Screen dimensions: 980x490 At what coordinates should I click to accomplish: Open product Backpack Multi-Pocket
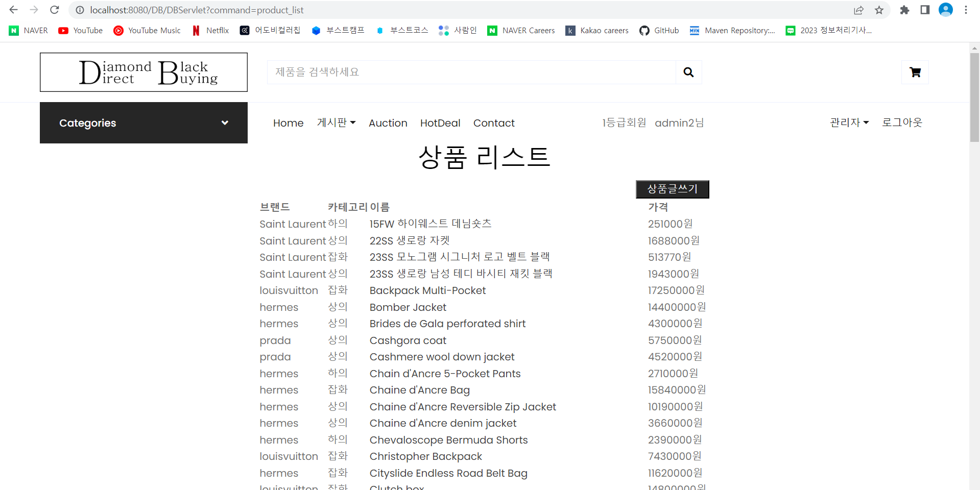click(x=427, y=290)
